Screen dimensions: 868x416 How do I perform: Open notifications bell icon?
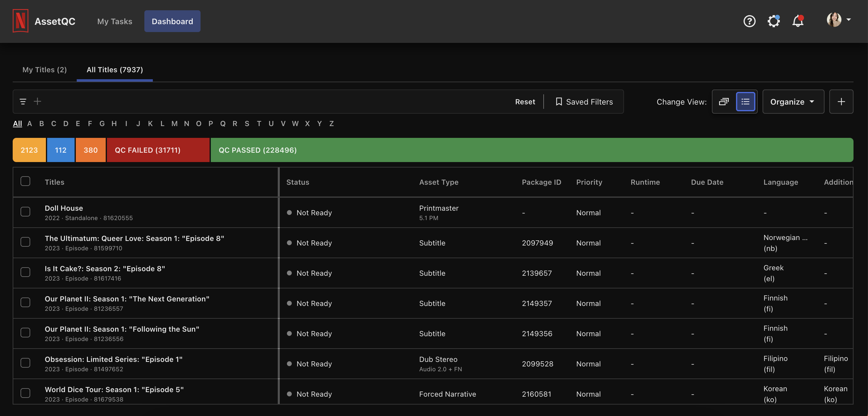tap(798, 21)
